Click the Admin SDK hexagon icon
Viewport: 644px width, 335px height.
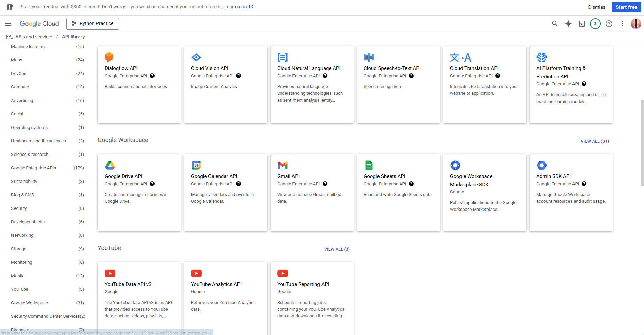(542, 165)
